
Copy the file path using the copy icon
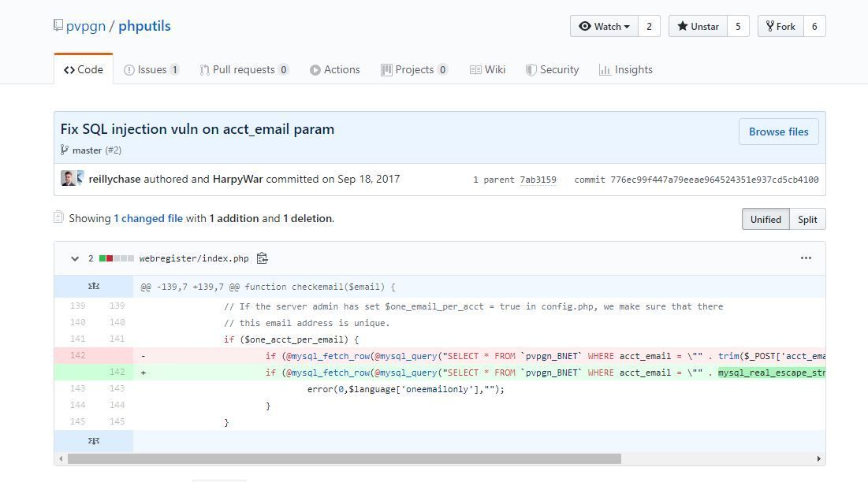tap(263, 258)
